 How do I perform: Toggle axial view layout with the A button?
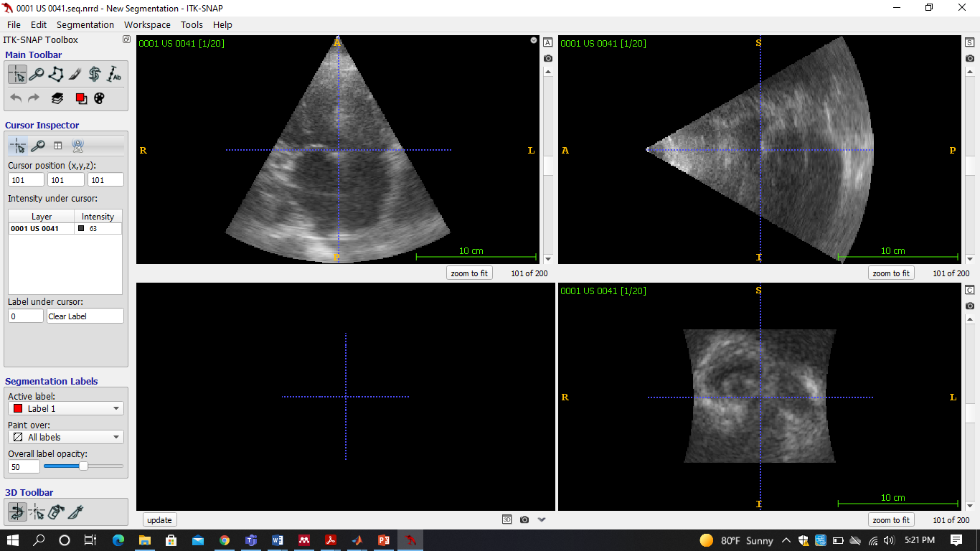tap(548, 43)
